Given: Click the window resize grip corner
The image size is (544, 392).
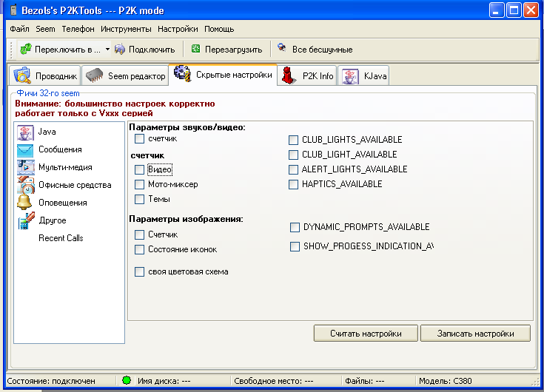Looking at the screenshot, I should (535, 382).
